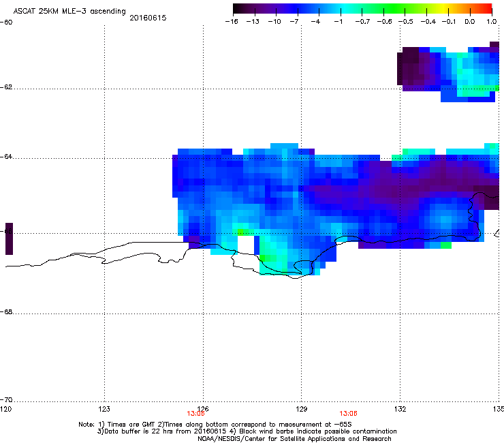Click the note line 'Data buffer is 22 hrs'
Screen dimensions: 504x443
pos(247,431)
